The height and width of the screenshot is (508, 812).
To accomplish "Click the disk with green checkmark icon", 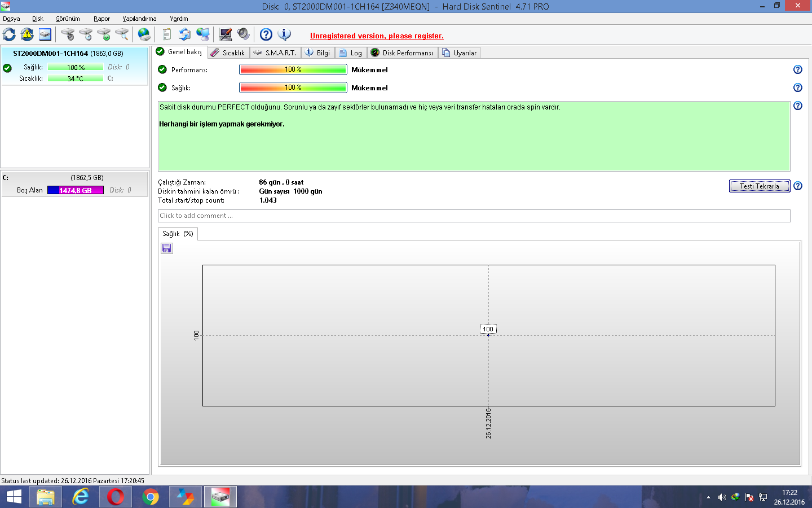I will click(x=104, y=34).
